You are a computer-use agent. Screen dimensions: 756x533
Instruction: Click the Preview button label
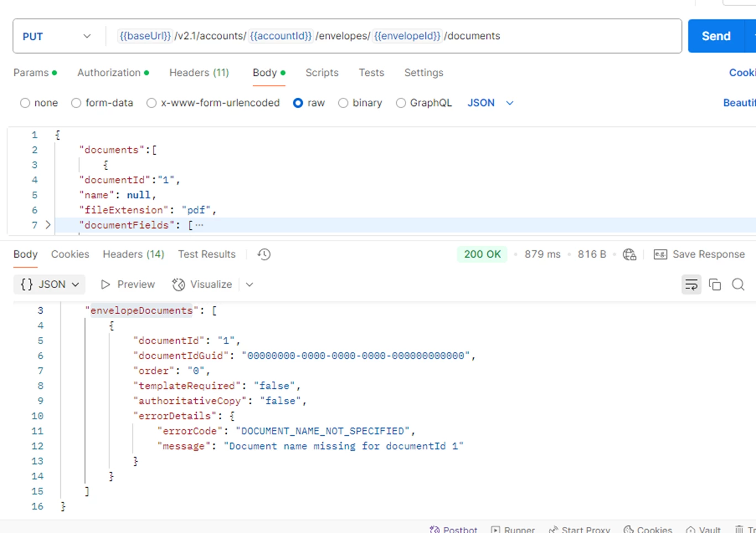tap(136, 284)
